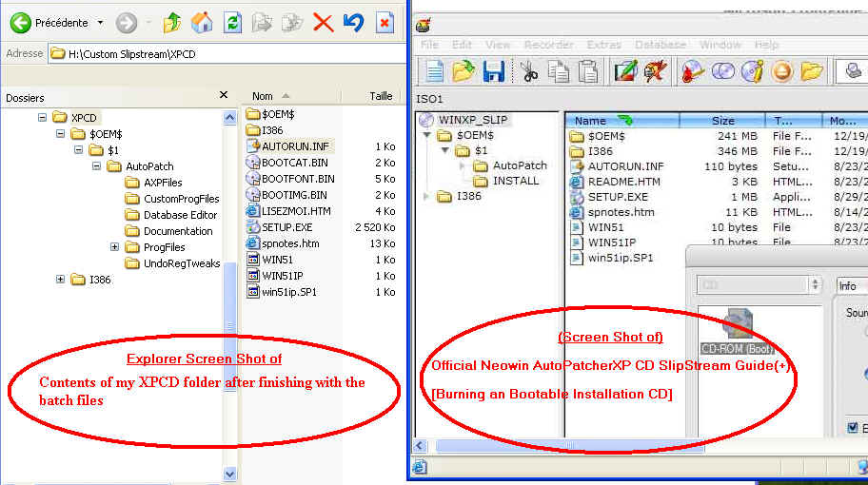Select SETUP.EXE in the Explorer file list
This screenshot has height=485, width=868.
point(286,227)
